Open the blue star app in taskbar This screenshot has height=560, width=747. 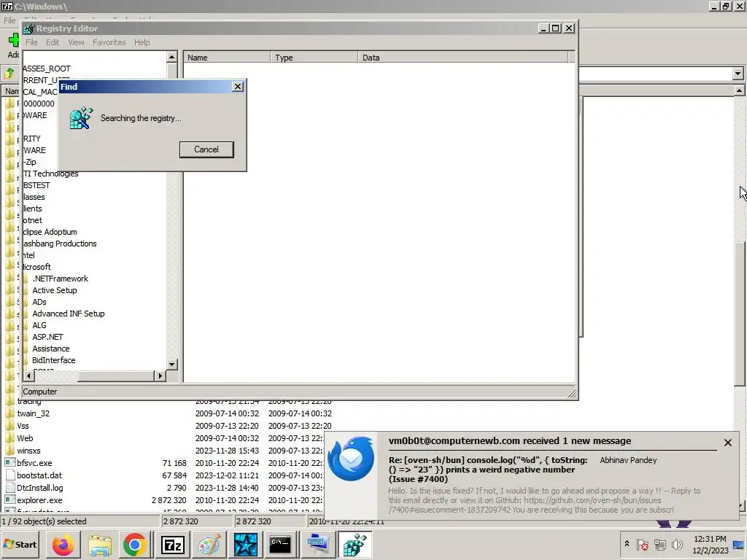click(x=245, y=545)
